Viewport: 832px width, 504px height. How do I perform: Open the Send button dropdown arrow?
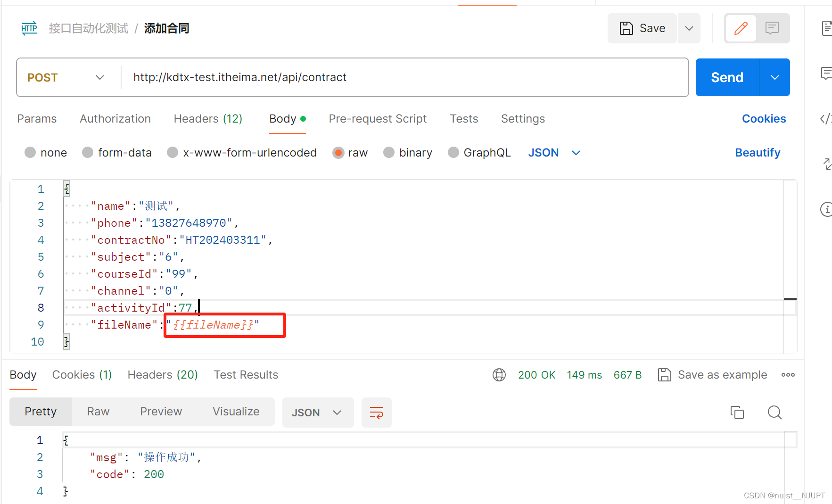774,77
